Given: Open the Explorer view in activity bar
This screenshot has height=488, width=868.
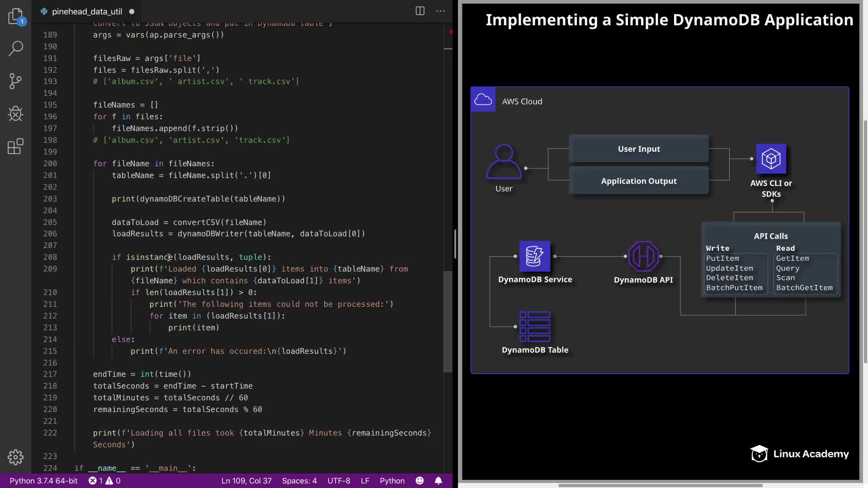Looking at the screenshot, I should [x=15, y=16].
